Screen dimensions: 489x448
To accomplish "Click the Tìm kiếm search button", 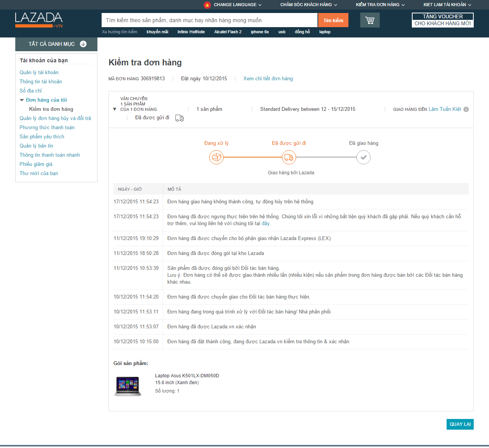I will [333, 20].
